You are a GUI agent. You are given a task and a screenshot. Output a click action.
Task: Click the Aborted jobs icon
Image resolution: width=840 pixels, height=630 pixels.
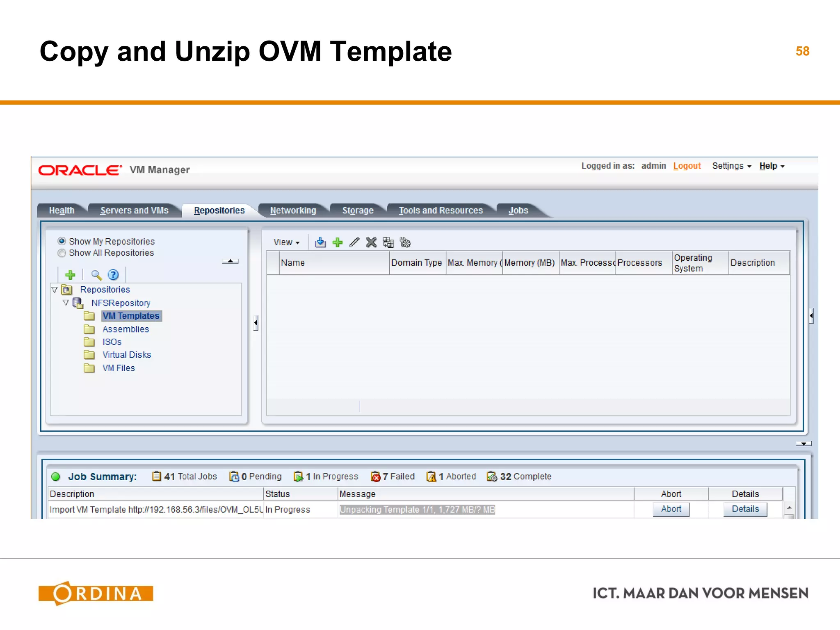point(431,476)
